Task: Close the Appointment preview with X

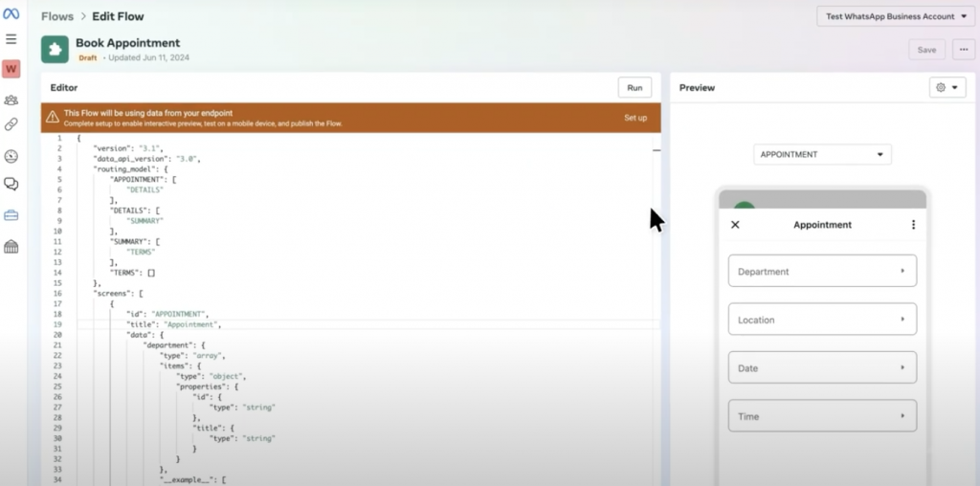Action: click(735, 225)
